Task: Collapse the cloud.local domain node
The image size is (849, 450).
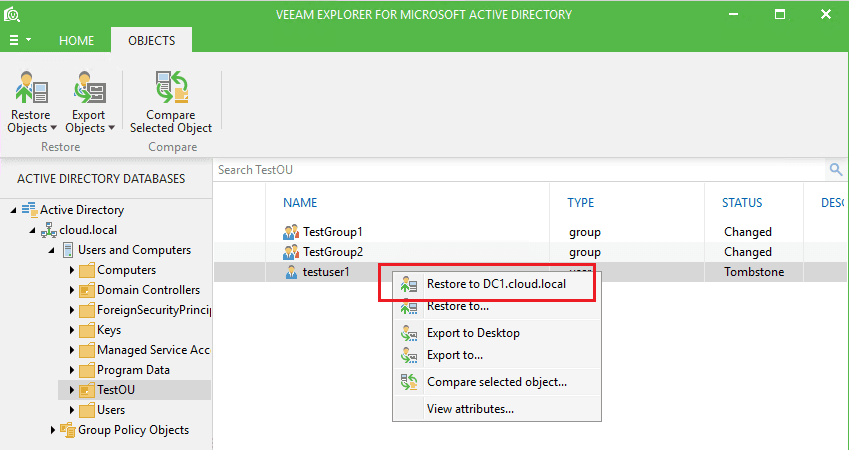Action: coord(33,230)
